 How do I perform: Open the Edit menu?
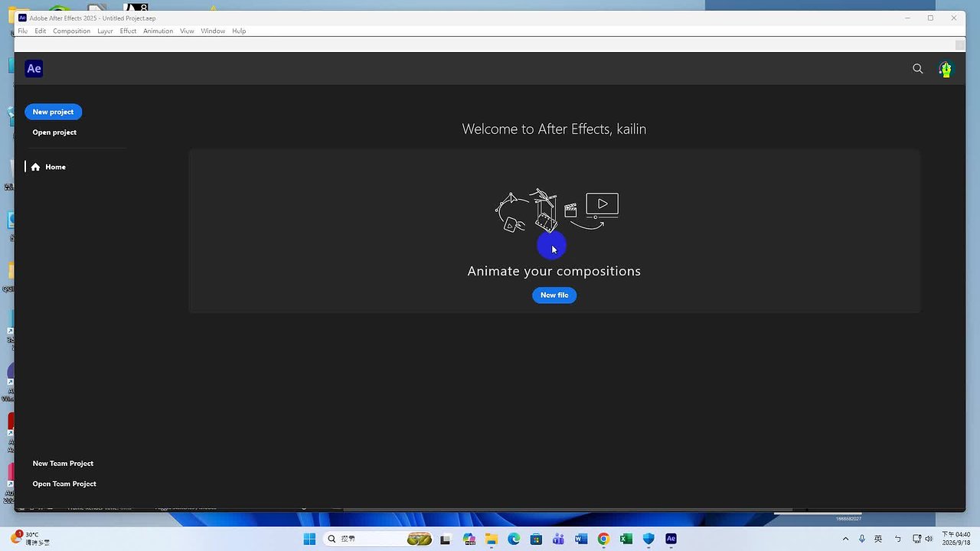[40, 31]
